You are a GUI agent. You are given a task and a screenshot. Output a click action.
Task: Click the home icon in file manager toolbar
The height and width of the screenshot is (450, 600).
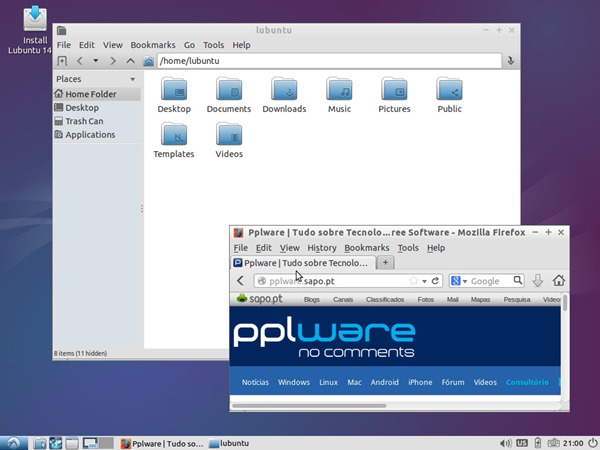tap(148, 61)
